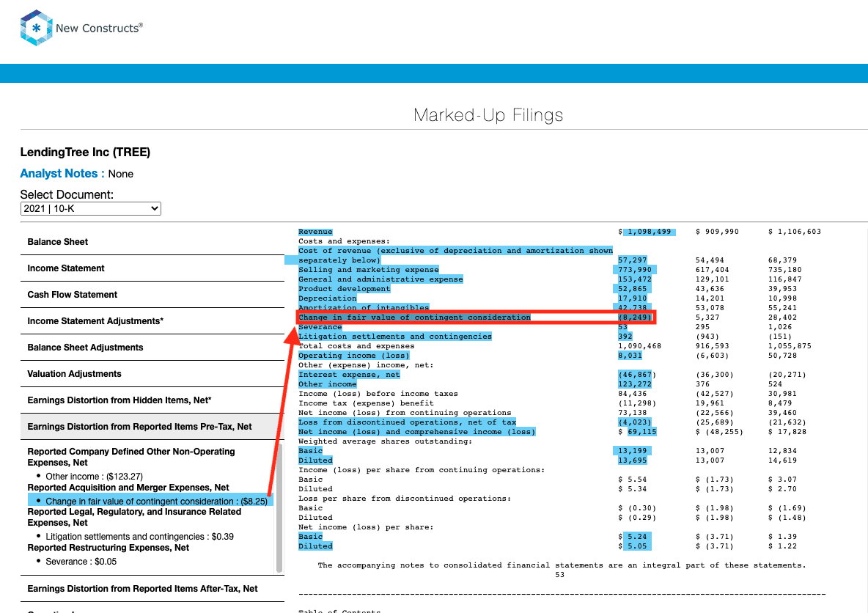Click the highlighted 123,272 other income value
868x613 pixels.
tap(635, 383)
